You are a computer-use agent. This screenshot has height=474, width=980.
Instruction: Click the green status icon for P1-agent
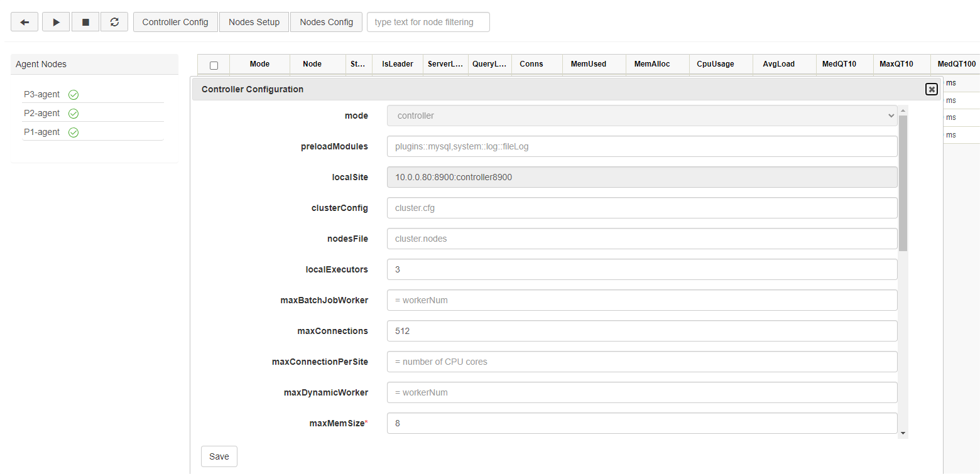pyautogui.click(x=73, y=132)
